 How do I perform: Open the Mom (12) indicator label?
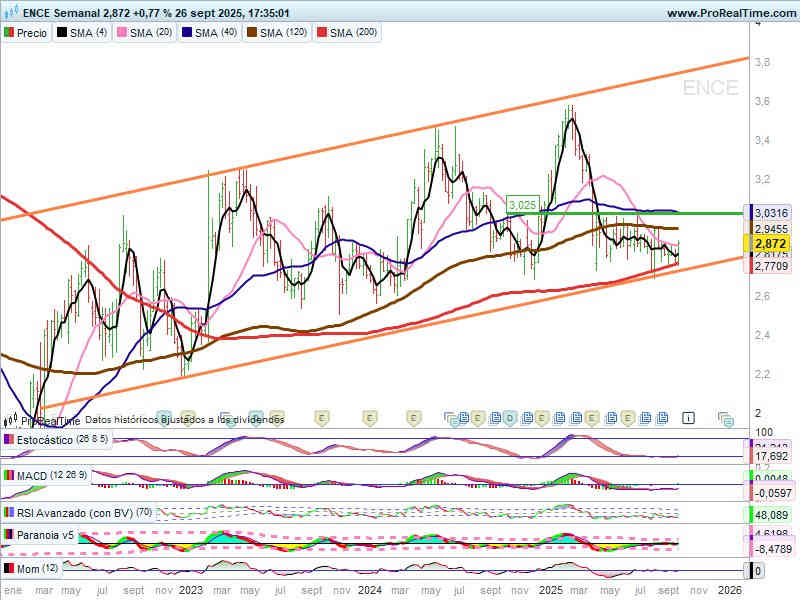click(x=37, y=568)
